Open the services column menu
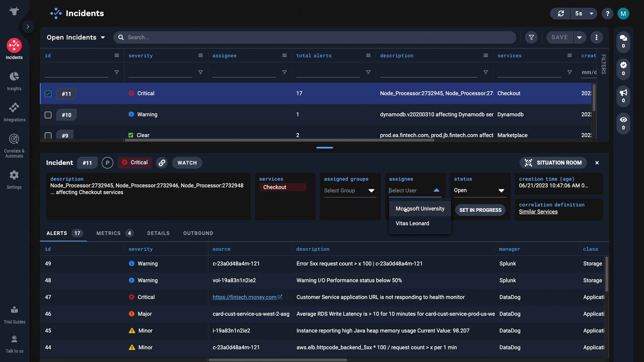 569,56
